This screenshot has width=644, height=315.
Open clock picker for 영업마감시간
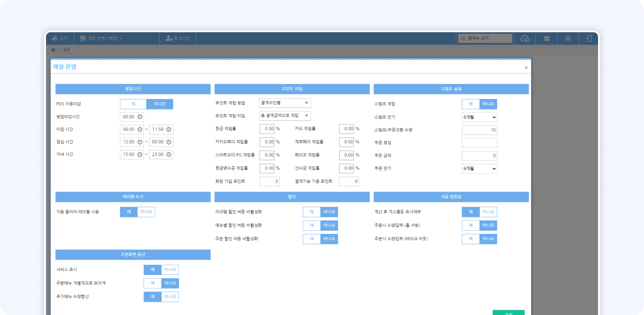(x=140, y=117)
